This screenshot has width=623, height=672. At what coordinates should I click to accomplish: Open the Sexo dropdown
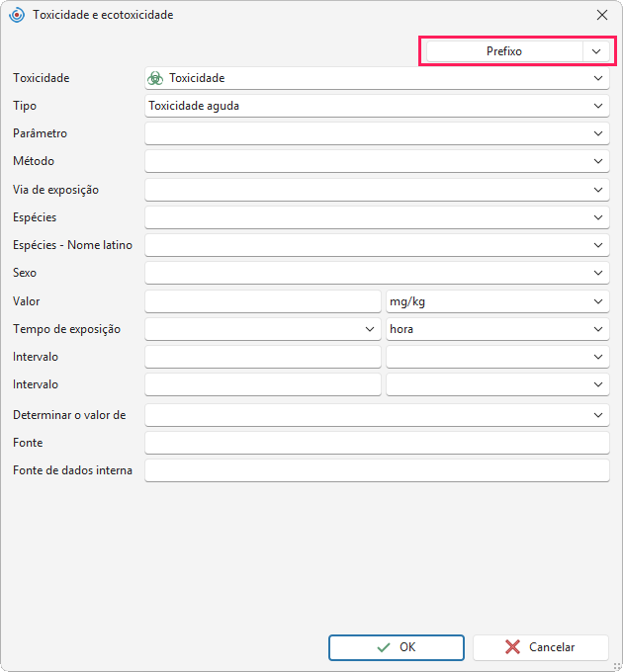[377, 273]
